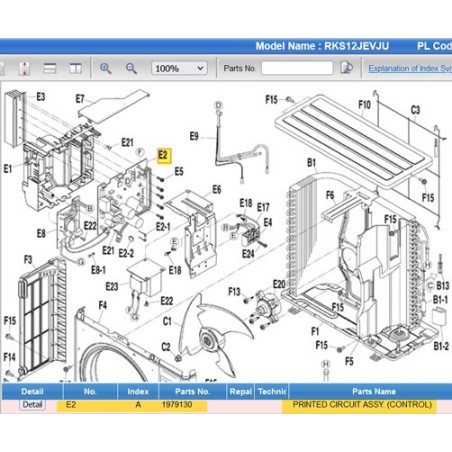Click the Index column header
Image resolution: width=452 pixels, height=452 pixels.
138,391
